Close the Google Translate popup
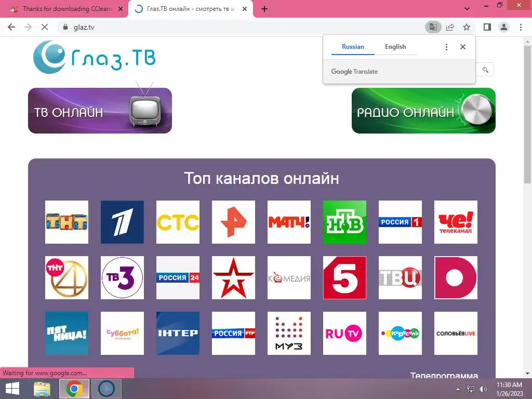Viewport: 532px width, 399px height. (463, 47)
